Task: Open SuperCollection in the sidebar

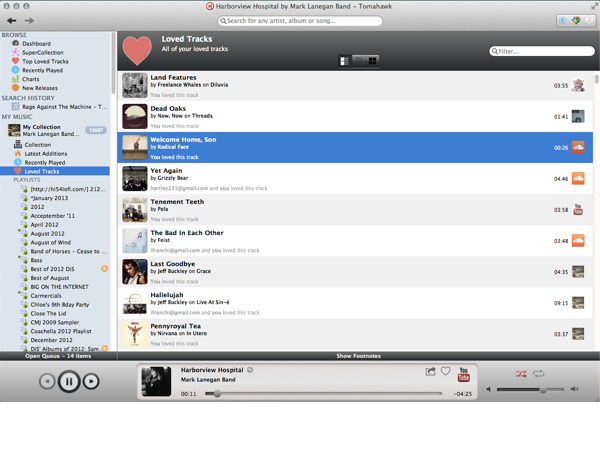Action: click(42, 52)
